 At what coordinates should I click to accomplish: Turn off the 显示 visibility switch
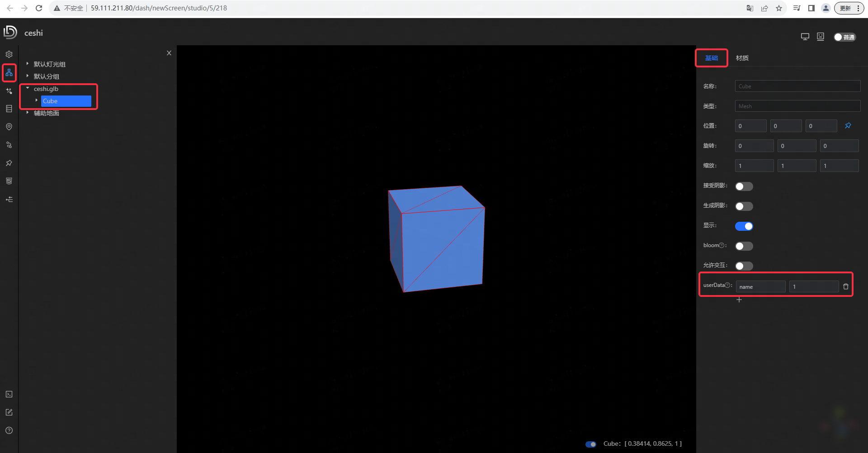(744, 226)
